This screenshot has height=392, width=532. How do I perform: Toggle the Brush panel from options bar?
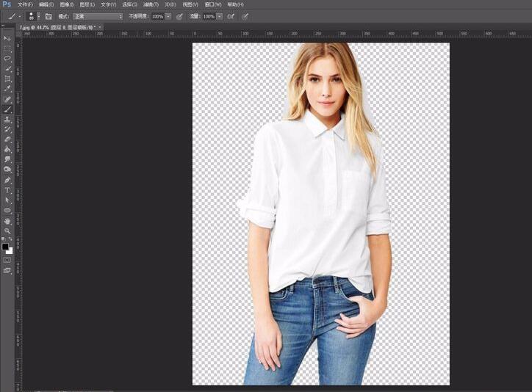click(x=48, y=16)
